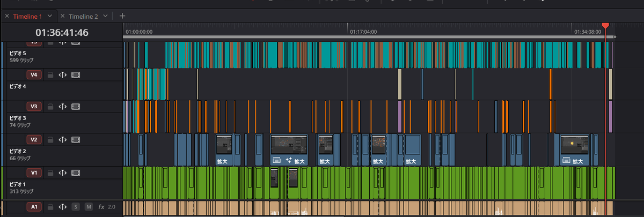Disable video track V1 with filmstrip icon
Viewport: 644px width, 217px height.
point(76,173)
